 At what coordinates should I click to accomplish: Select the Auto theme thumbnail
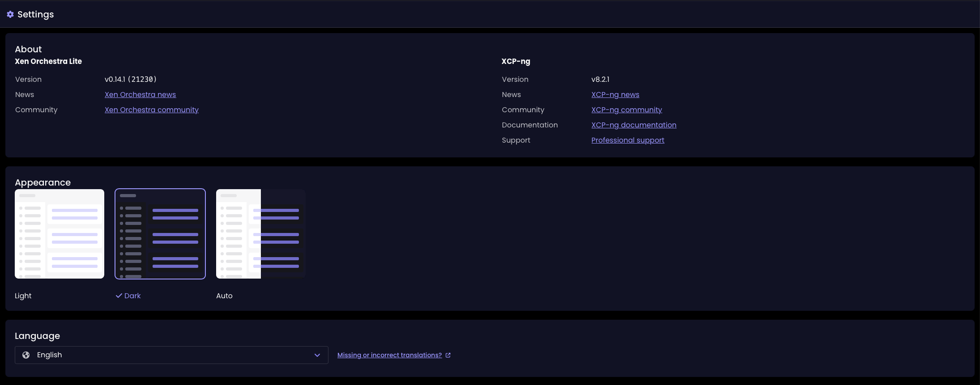coord(261,234)
